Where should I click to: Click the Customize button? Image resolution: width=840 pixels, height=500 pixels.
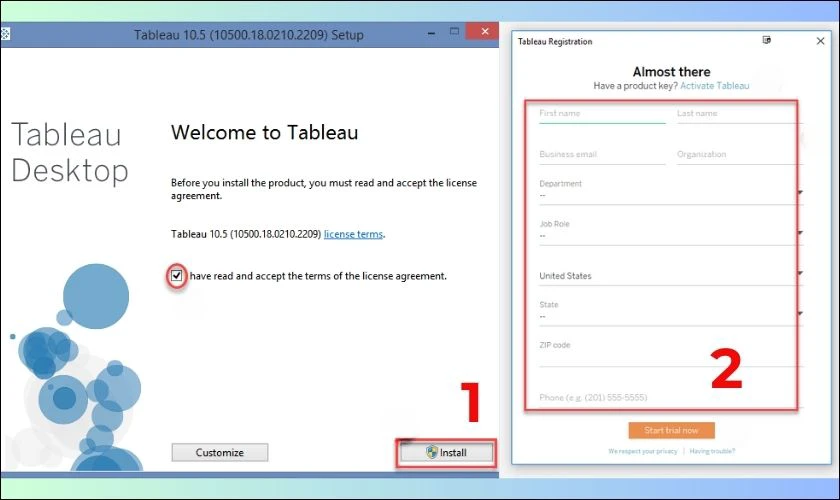pyautogui.click(x=220, y=452)
